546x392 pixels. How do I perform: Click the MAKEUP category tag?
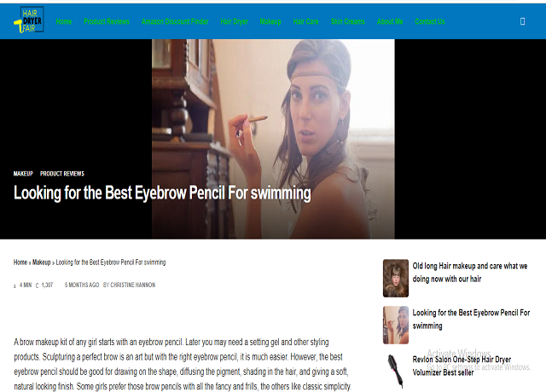coord(23,174)
